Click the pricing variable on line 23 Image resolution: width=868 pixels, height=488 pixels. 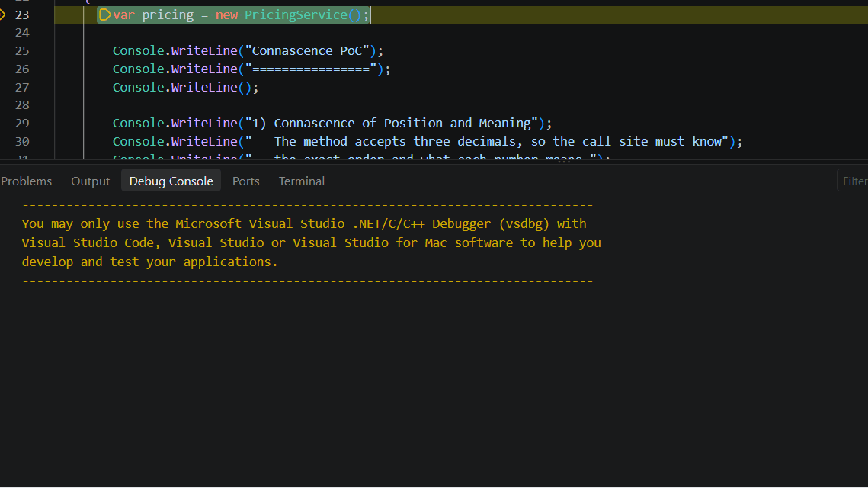point(168,15)
